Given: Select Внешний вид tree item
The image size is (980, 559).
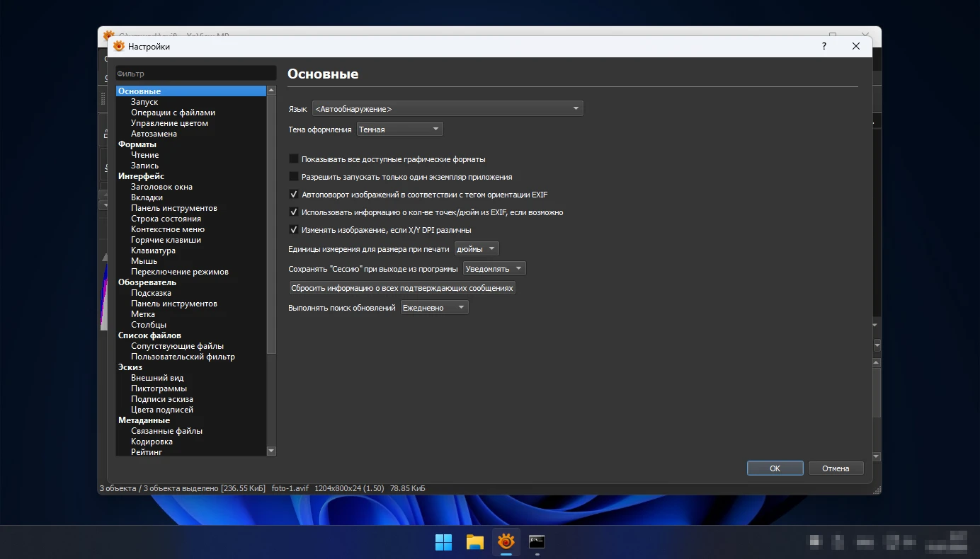Looking at the screenshot, I should click(157, 378).
